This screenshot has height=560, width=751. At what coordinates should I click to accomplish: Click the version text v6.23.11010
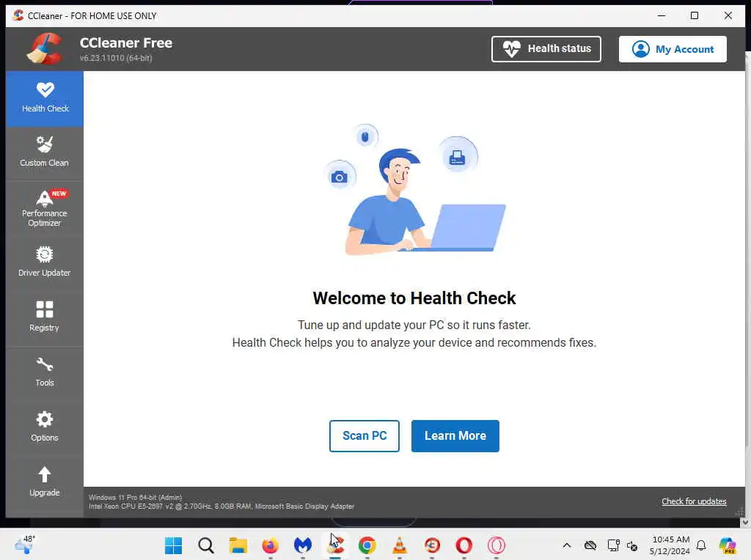[115, 58]
